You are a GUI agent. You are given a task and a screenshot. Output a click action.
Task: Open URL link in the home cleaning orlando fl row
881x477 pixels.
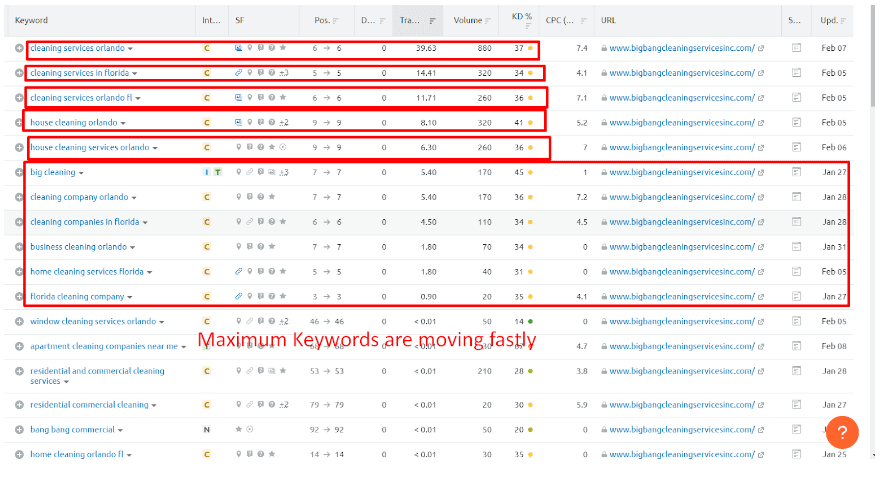[682, 454]
